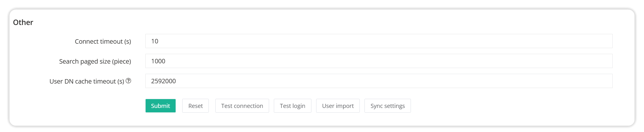Click the value 2592000 in cache timeout

coord(164,81)
